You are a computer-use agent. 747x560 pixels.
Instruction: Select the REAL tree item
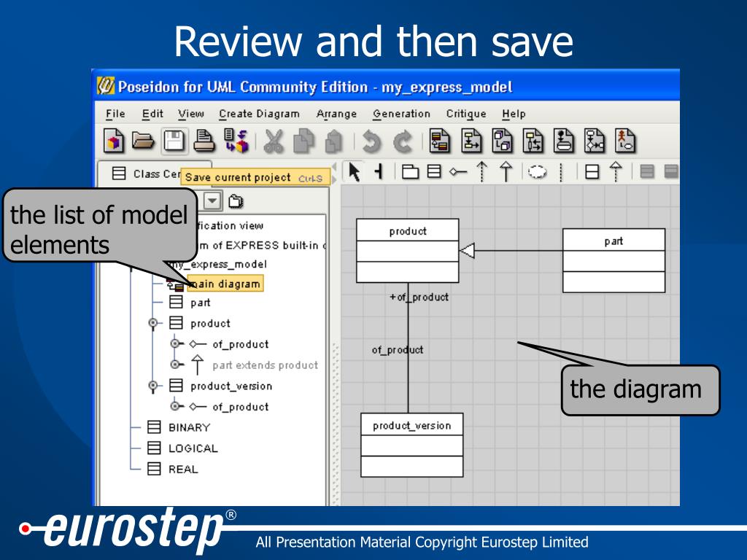coord(183,469)
